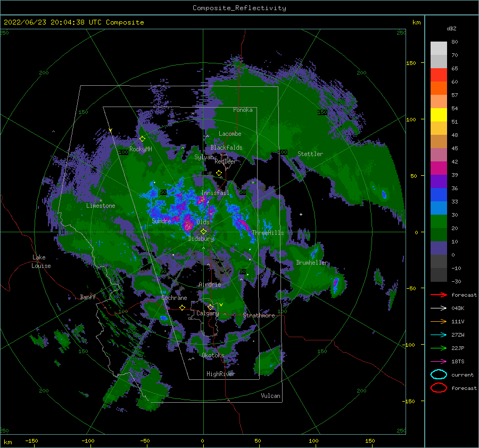The height and width of the screenshot is (448, 479).
Task: Click the Vulcan town label
Action: 271,396
